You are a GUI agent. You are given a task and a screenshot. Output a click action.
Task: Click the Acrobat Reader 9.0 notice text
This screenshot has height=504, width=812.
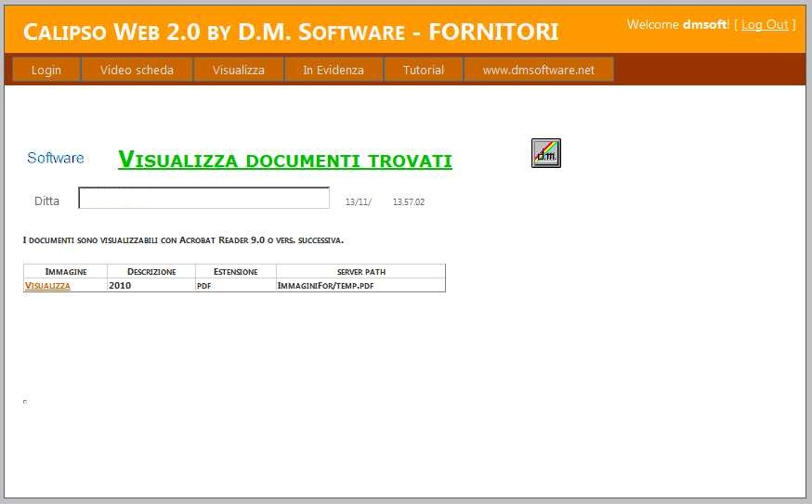click(x=183, y=240)
